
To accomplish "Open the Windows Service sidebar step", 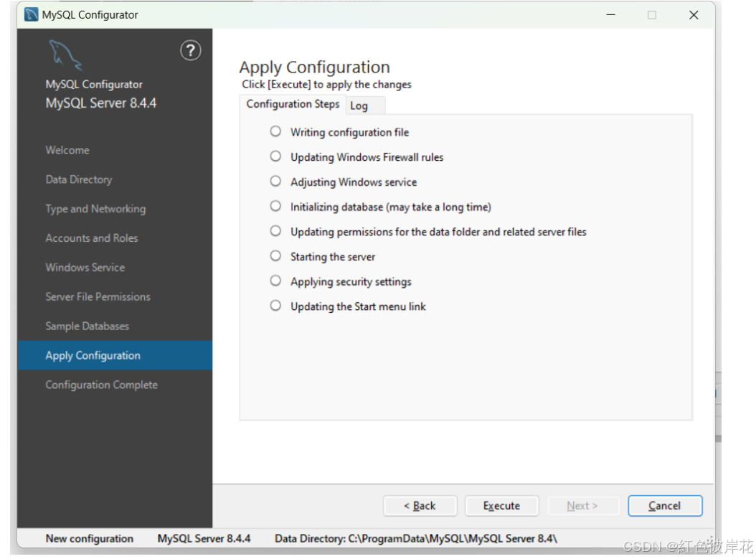I will point(85,268).
